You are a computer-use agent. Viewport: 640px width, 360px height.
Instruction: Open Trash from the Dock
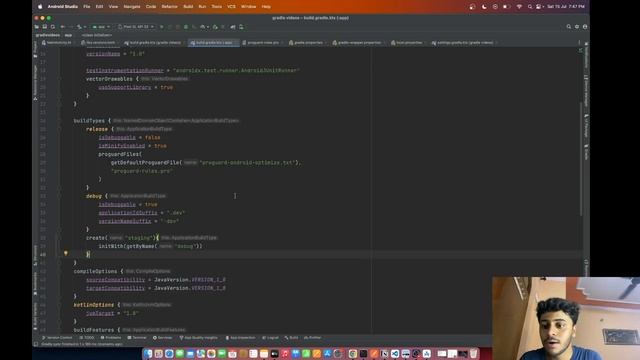pos(473,353)
